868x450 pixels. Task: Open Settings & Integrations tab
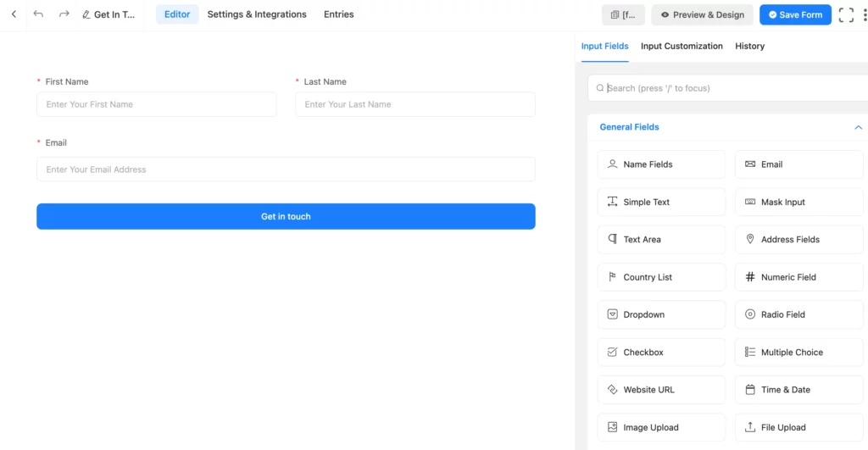[x=257, y=14]
